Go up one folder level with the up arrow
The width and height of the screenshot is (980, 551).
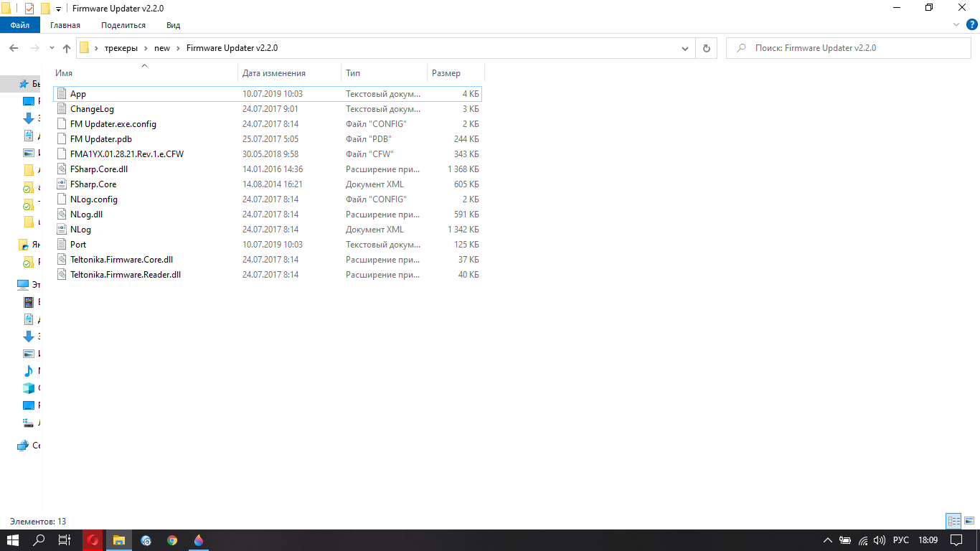tap(67, 48)
